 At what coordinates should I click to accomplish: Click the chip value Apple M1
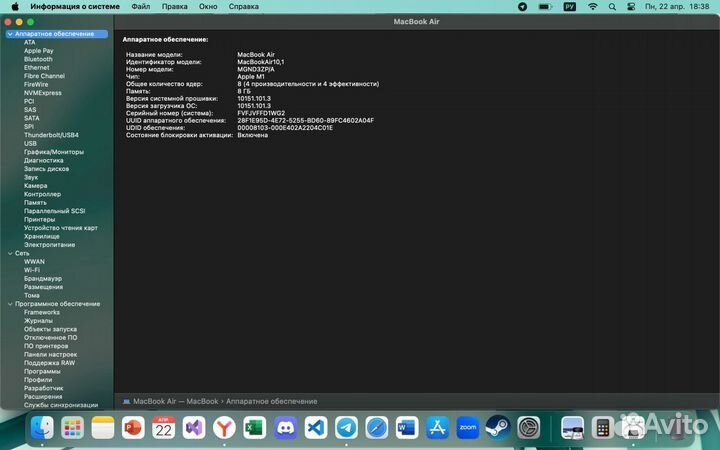(x=251, y=77)
